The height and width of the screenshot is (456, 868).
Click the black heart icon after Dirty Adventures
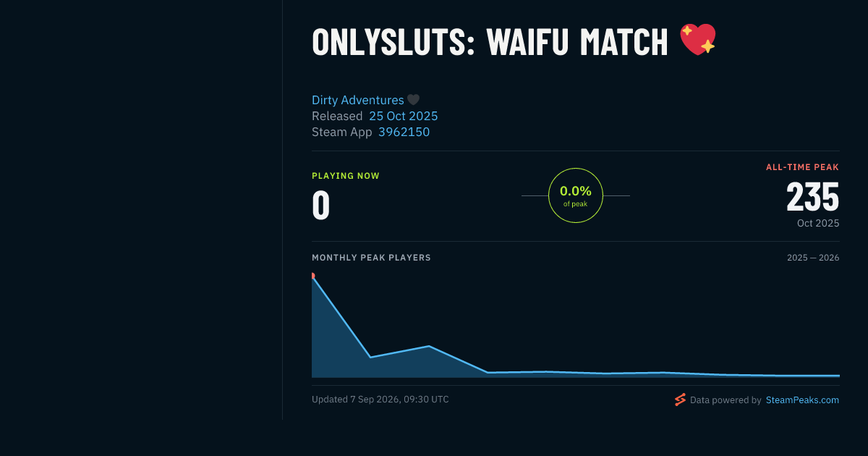coord(413,100)
